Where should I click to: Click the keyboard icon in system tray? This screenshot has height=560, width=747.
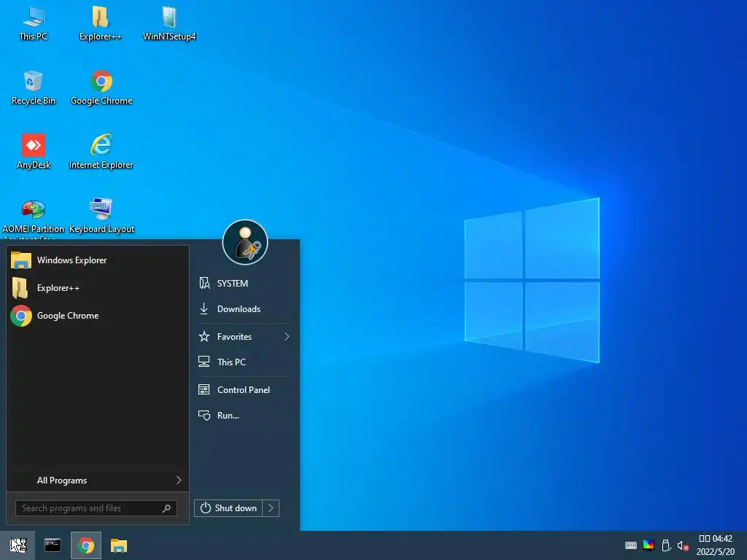pyautogui.click(x=631, y=545)
